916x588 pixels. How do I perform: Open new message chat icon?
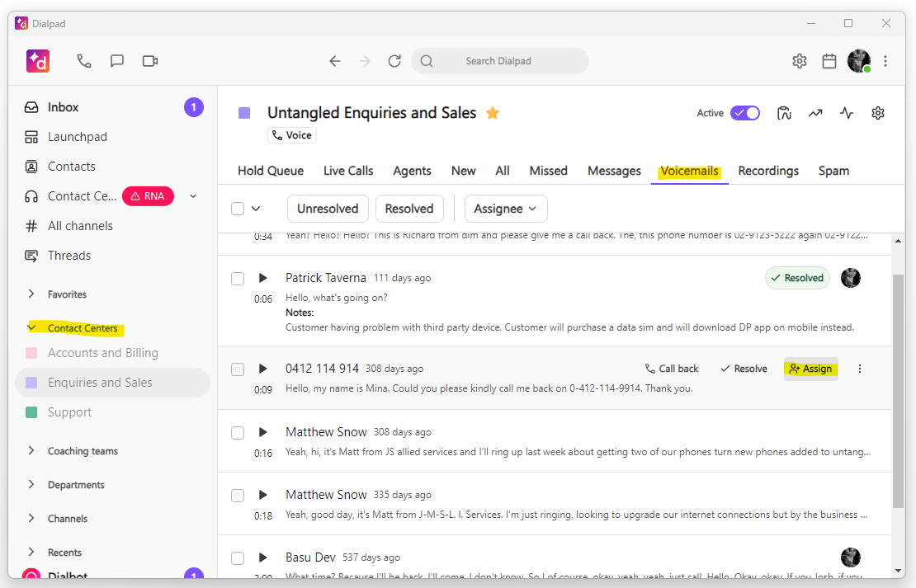pyautogui.click(x=117, y=61)
